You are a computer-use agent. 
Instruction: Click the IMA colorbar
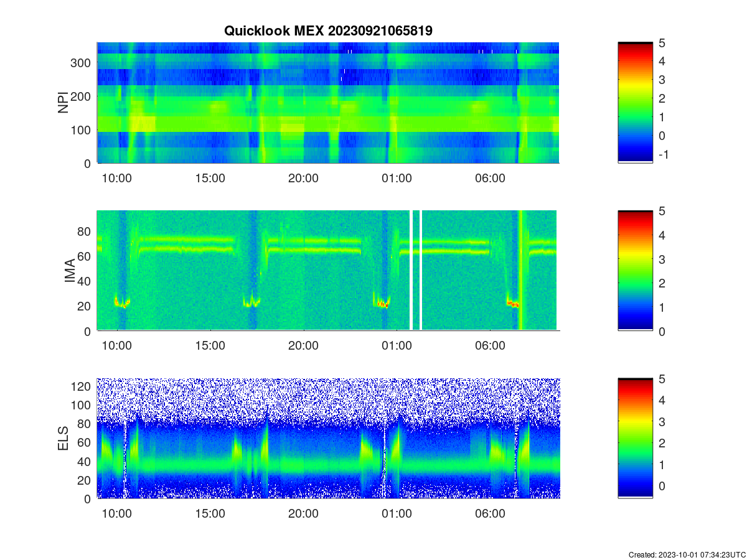pyautogui.click(x=635, y=271)
